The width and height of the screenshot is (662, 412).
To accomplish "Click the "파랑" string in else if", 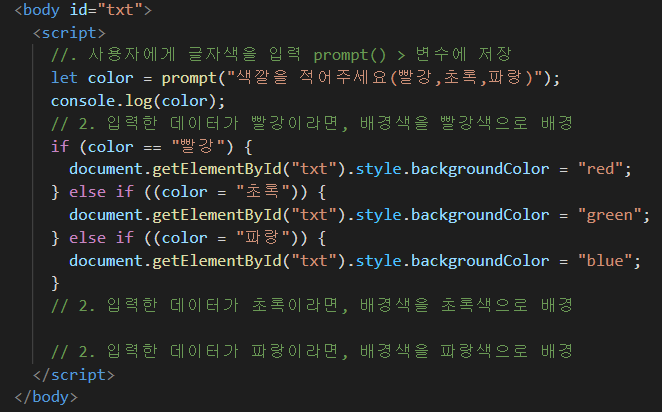I will click(263, 238).
